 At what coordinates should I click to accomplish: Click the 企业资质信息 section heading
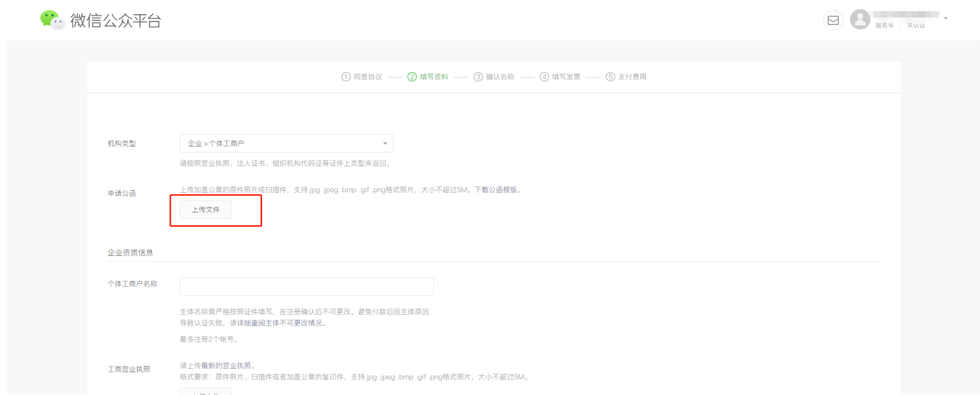(131, 253)
